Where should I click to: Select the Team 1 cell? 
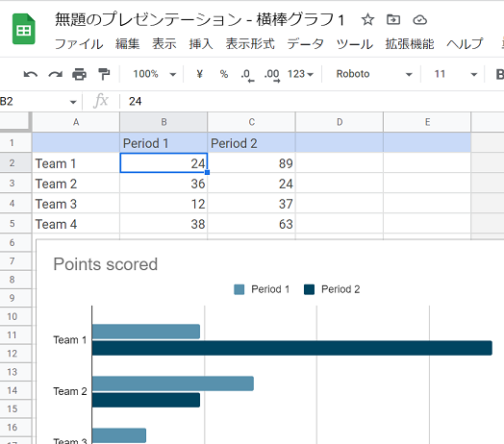pos(76,163)
